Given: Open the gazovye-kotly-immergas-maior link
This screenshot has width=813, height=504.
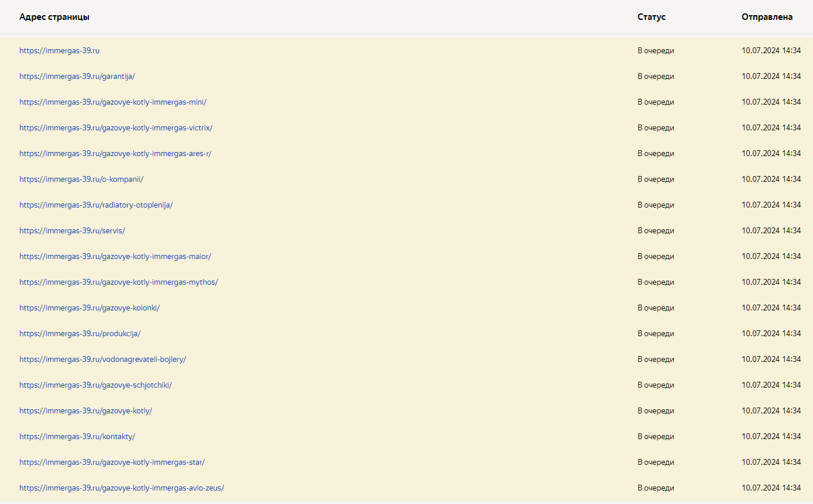Looking at the screenshot, I should [115, 256].
